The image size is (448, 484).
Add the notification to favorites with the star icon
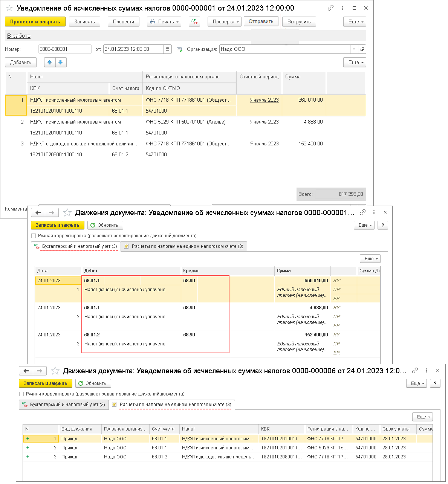click(9, 8)
